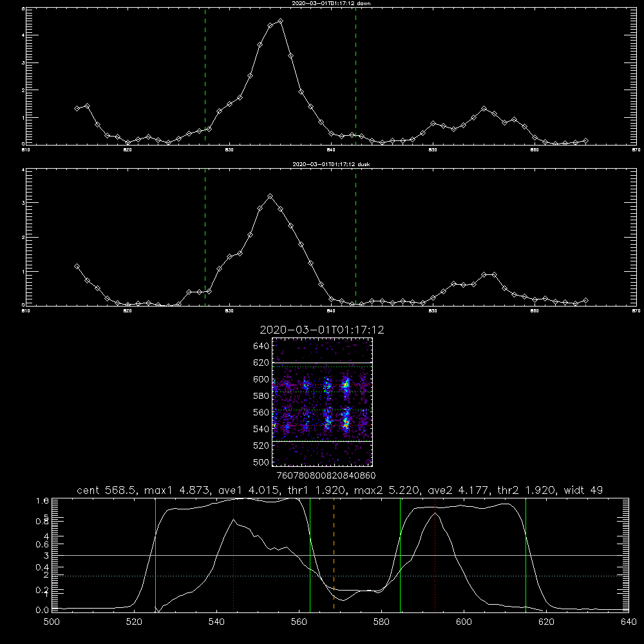The image size is (644, 644).
Task: Click the highest diamond marker in dusk plot
Action: coord(270,196)
